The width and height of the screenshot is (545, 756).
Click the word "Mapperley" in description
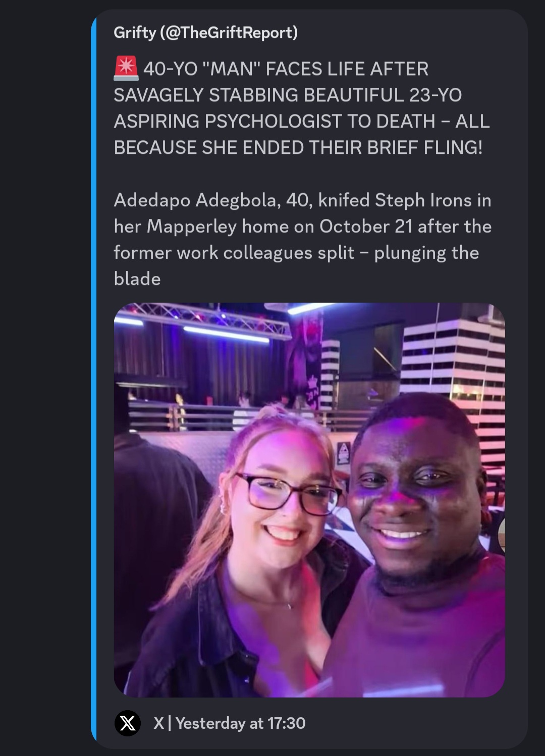click(x=192, y=226)
